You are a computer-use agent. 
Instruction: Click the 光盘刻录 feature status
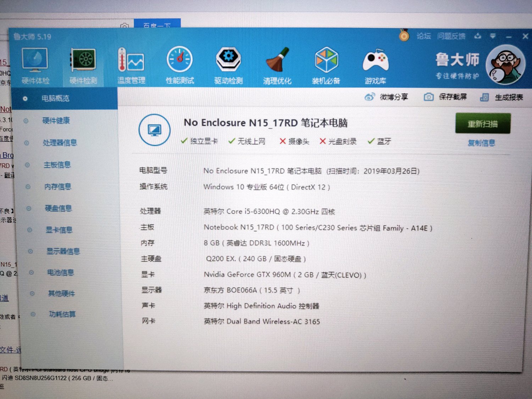coord(338,142)
